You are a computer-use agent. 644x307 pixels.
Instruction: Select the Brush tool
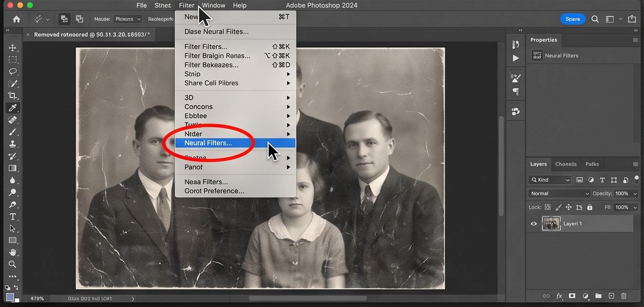12,132
